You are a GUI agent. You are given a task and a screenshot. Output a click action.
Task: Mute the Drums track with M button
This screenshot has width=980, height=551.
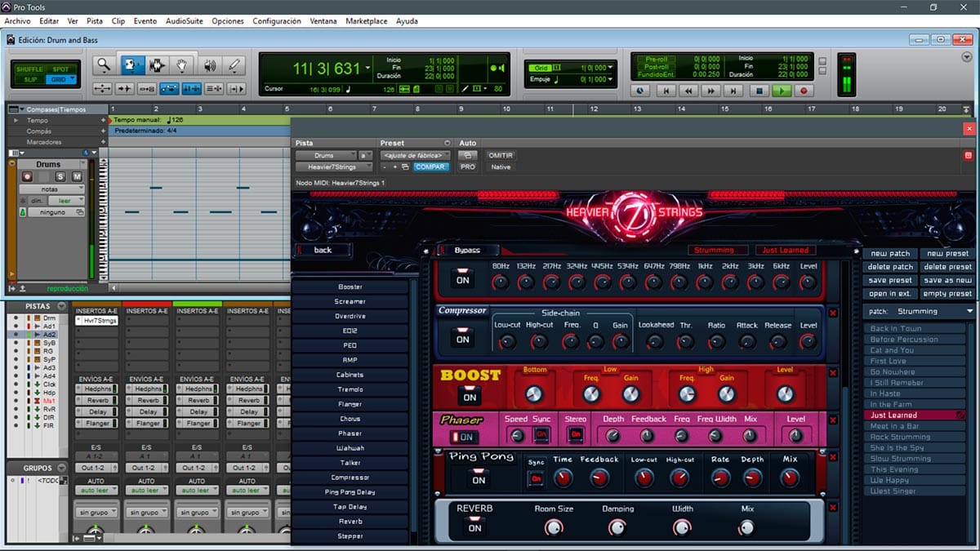[x=77, y=176]
